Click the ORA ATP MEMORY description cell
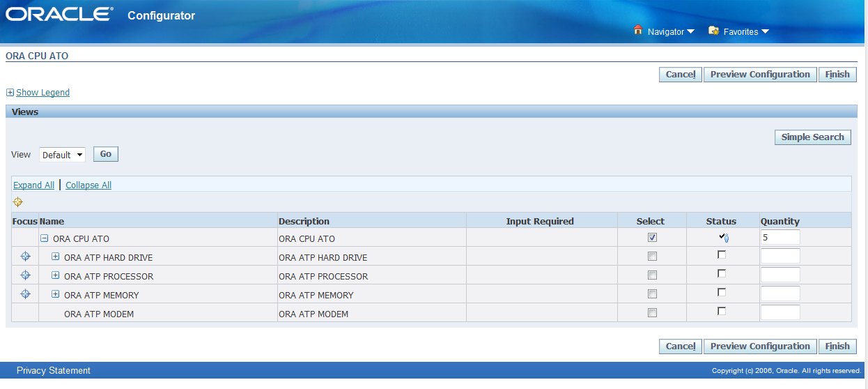 point(371,293)
